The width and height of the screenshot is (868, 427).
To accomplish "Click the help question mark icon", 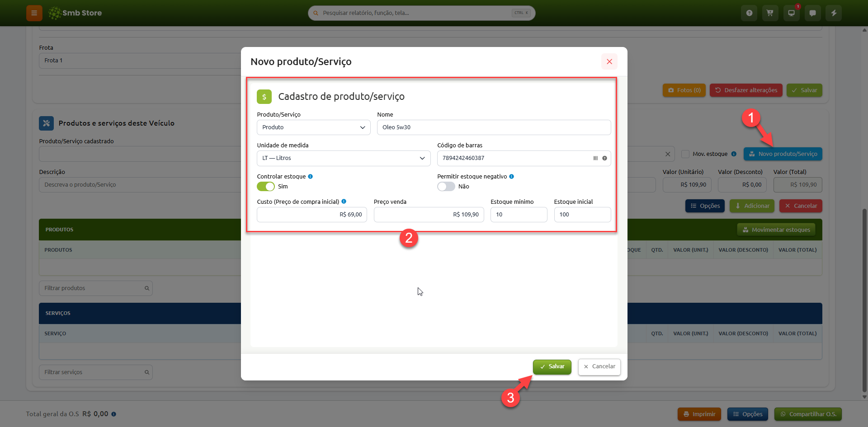I will [x=749, y=13].
